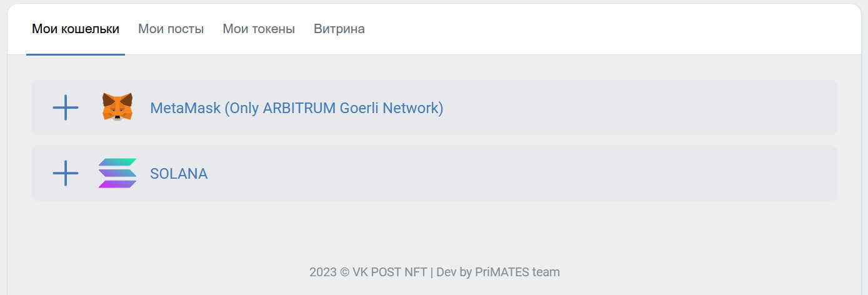Viewport: 868px width, 295px height.
Task: Click the PriMATES team footer text
Action: tap(517, 272)
